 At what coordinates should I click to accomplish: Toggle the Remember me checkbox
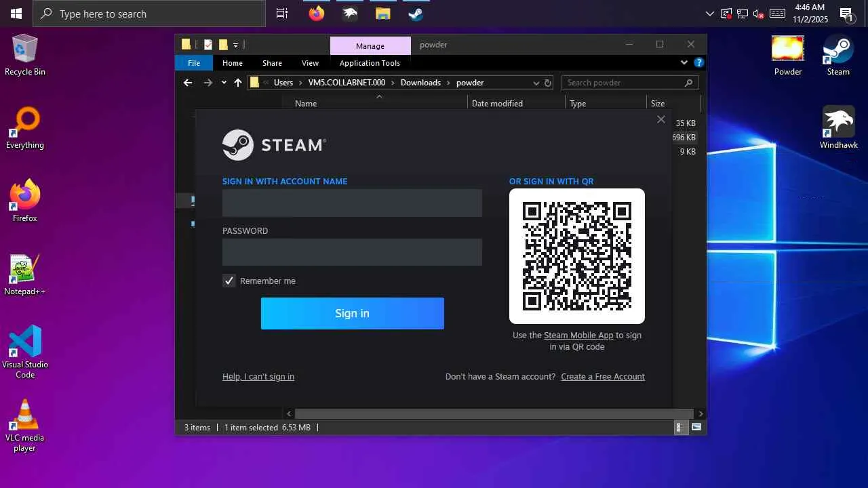229,281
